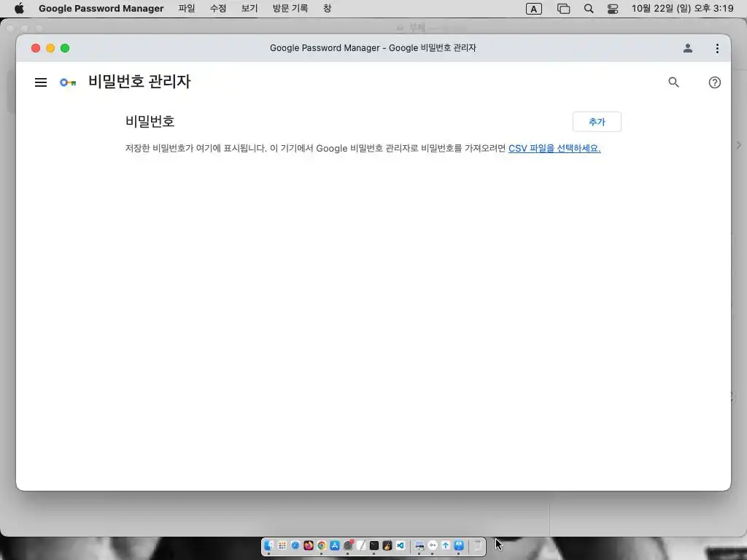This screenshot has width=747, height=560.
Task: Open the 방문 기록 menu
Action: (x=290, y=9)
